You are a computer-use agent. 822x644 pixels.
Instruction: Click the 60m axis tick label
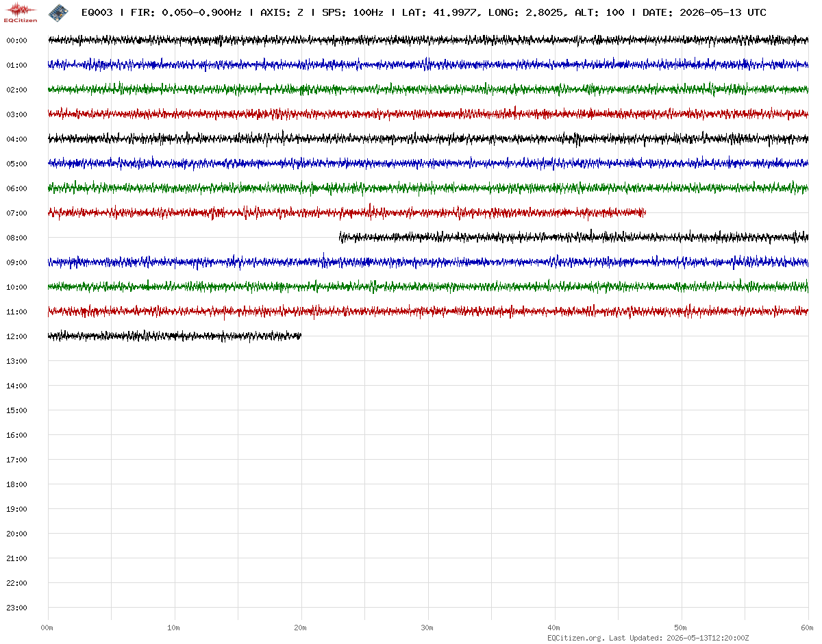[807, 628]
